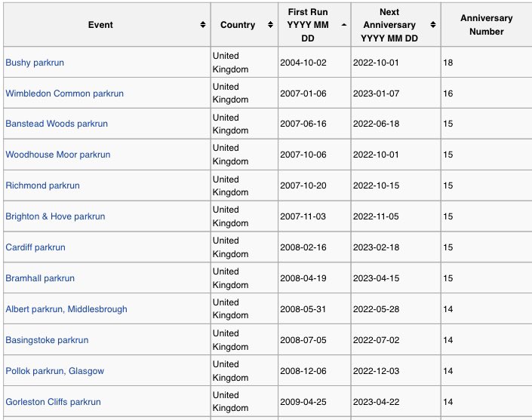
Task: Select anniversary number 18 in Bushy row
Action: tap(447, 63)
